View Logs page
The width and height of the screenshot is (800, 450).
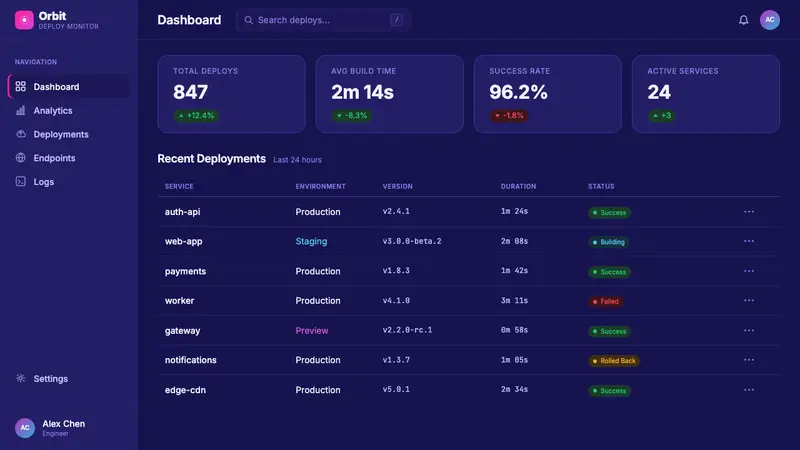click(x=69, y=182)
